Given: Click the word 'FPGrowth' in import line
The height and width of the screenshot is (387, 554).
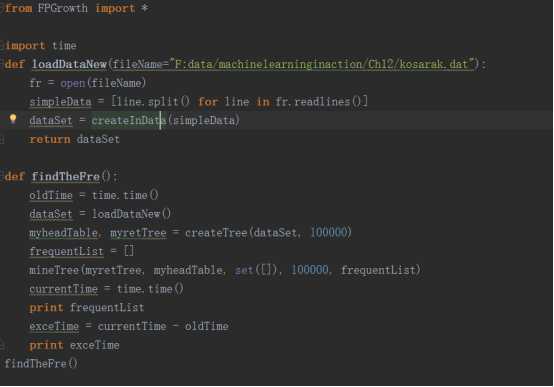Looking at the screenshot, I should [x=63, y=8].
